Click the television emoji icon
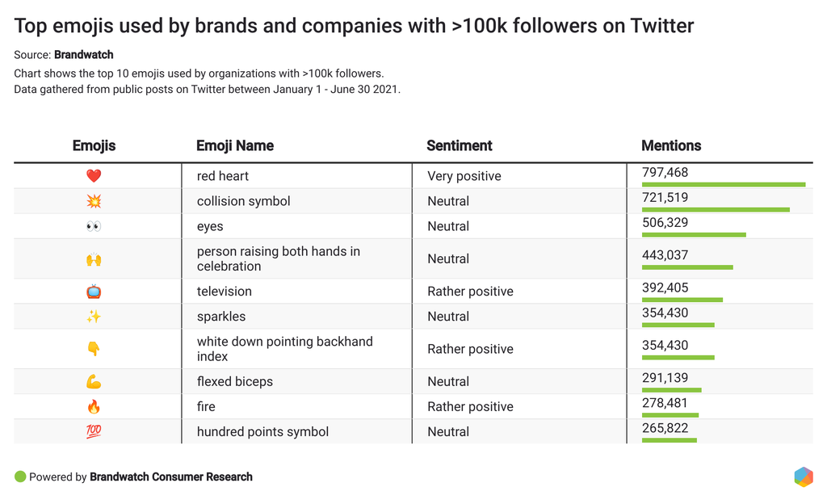827x504 pixels. (x=94, y=292)
